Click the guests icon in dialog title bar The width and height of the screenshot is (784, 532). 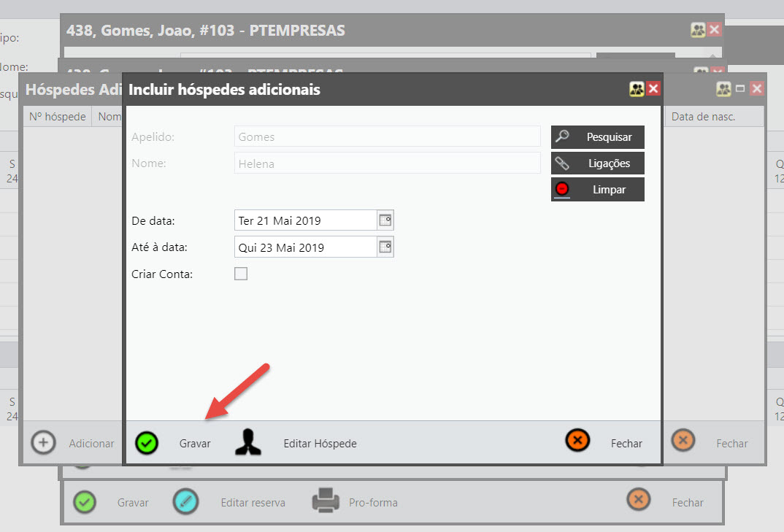(637, 89)
